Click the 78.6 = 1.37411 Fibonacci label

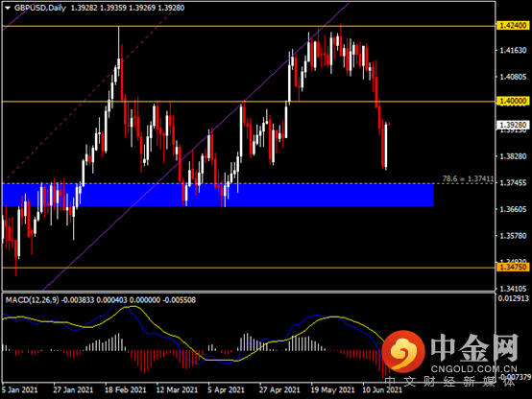tap(468, 178)
